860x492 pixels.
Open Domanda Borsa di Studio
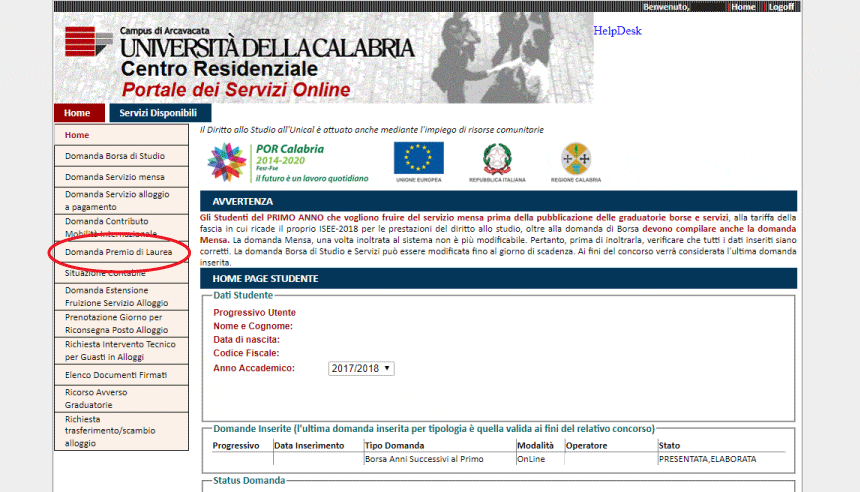(121, 156)
